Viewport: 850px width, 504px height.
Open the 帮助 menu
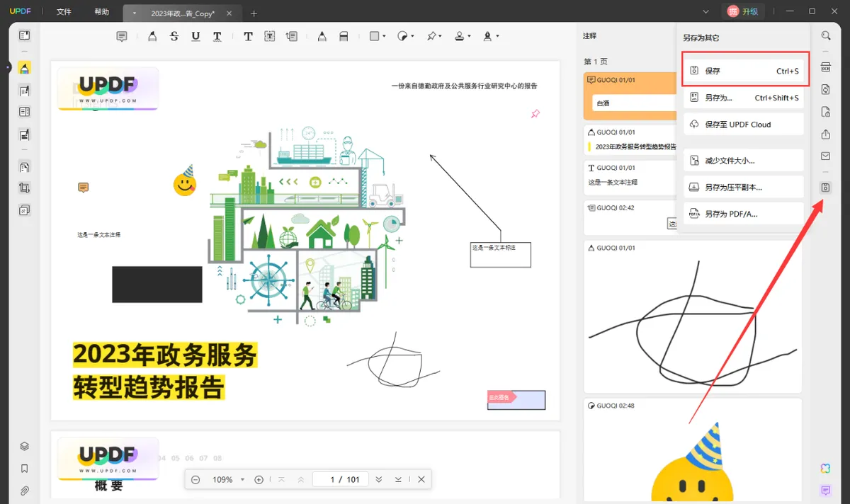coord(102,12)
